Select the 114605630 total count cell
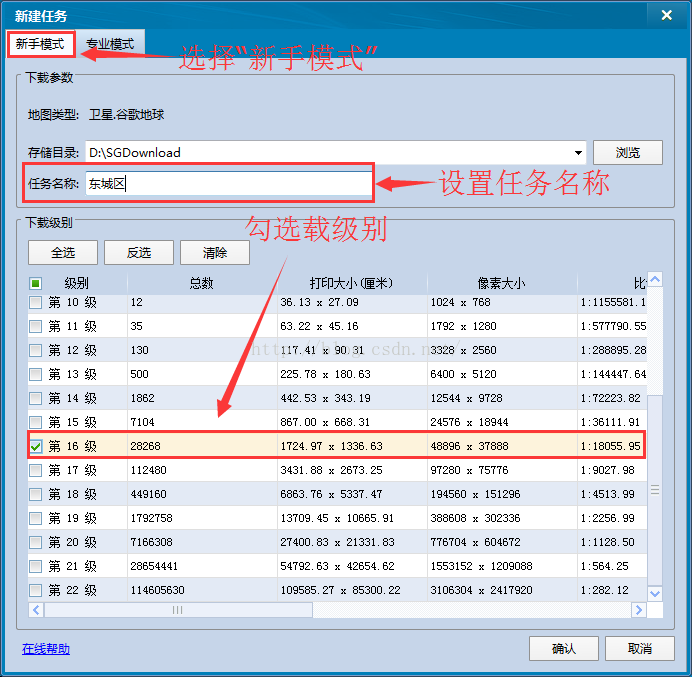Screen dimensions: 692x677 coord(202,590)
